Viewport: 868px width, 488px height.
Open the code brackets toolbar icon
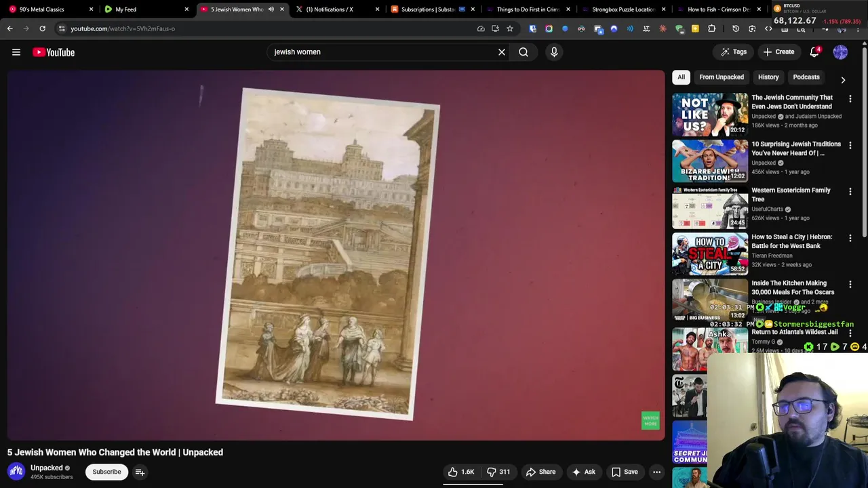point(768,28)
